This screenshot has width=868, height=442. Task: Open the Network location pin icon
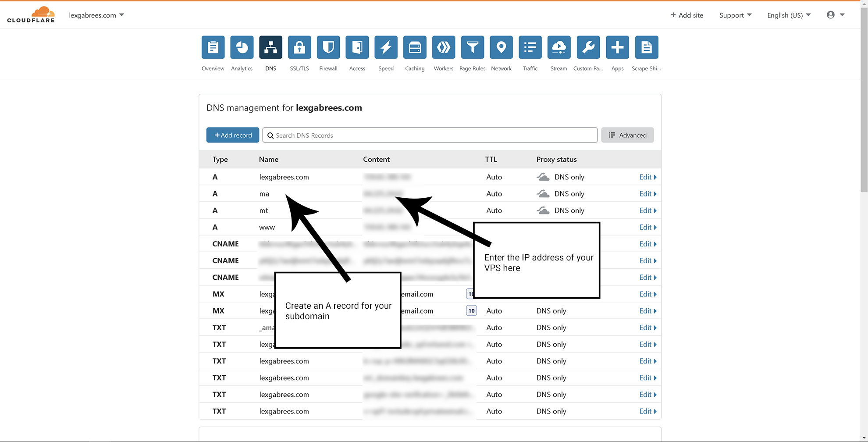pyautogui.click(x=501, y=47)
